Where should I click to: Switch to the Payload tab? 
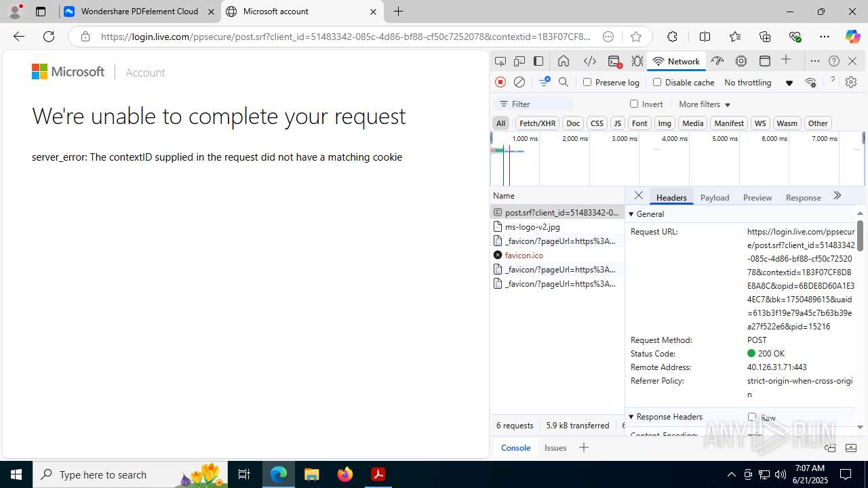[x=715, y=197]
